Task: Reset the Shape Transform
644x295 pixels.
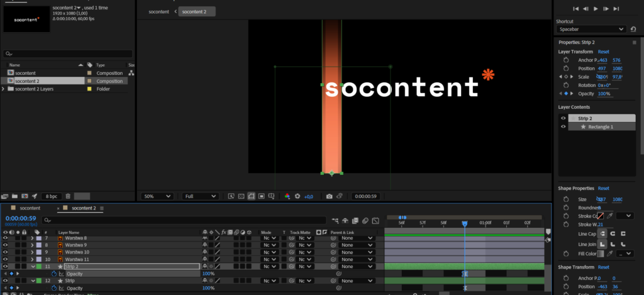Action: 603,267
